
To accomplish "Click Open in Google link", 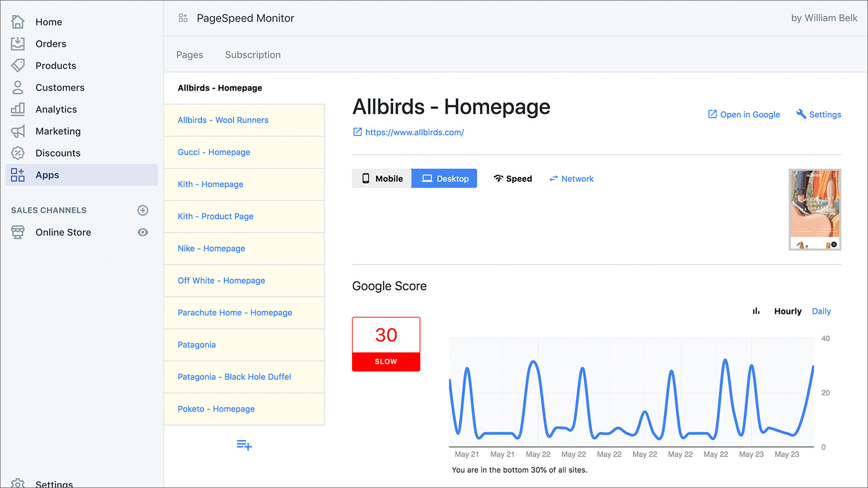I will [744, 114].
